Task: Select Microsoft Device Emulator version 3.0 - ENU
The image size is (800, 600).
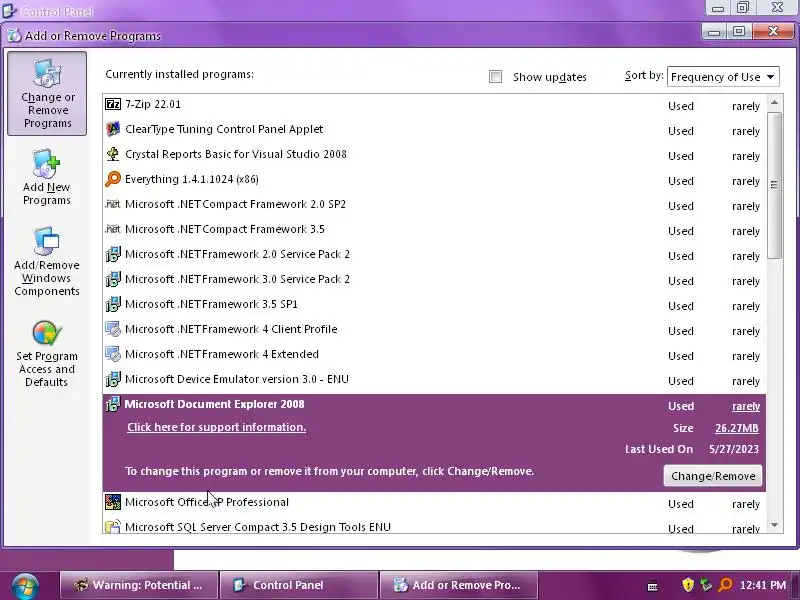Action: (x=434, y=380)
